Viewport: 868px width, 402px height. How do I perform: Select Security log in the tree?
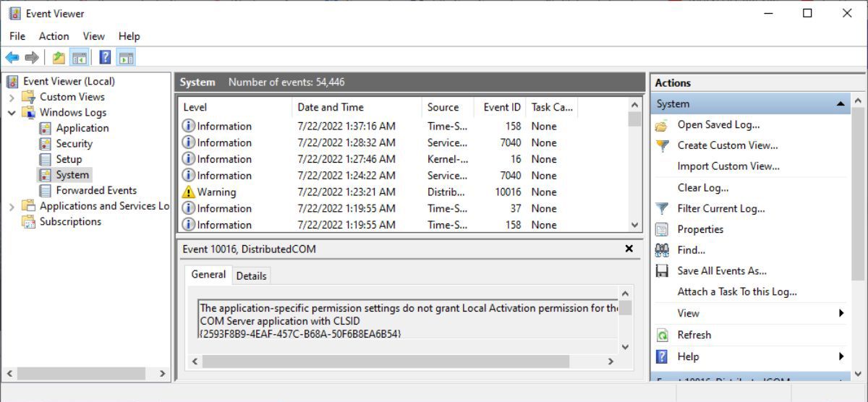pos(74,144)
